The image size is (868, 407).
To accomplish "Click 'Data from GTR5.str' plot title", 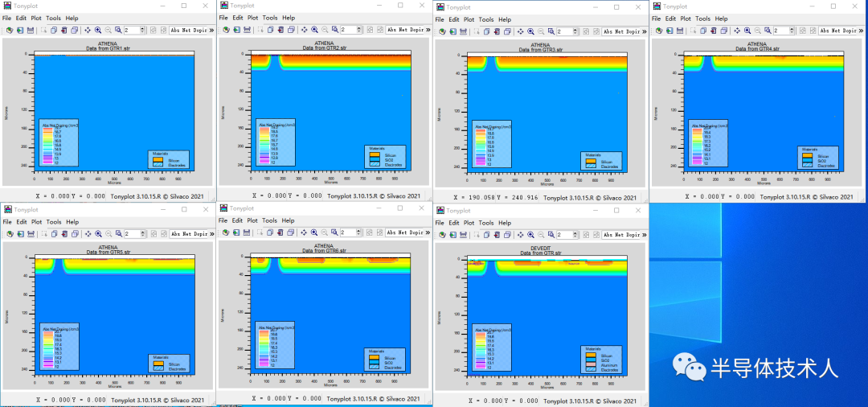I will (x=108, y=253).
